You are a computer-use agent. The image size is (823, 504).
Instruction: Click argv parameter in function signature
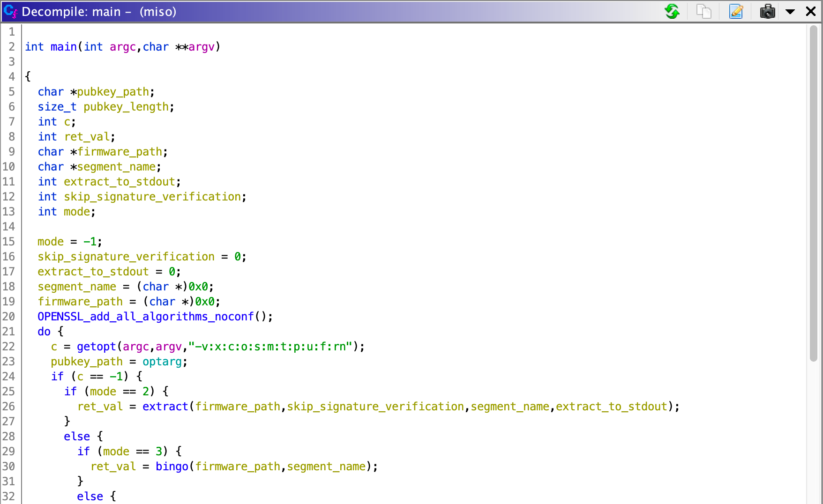coord(201,47)
